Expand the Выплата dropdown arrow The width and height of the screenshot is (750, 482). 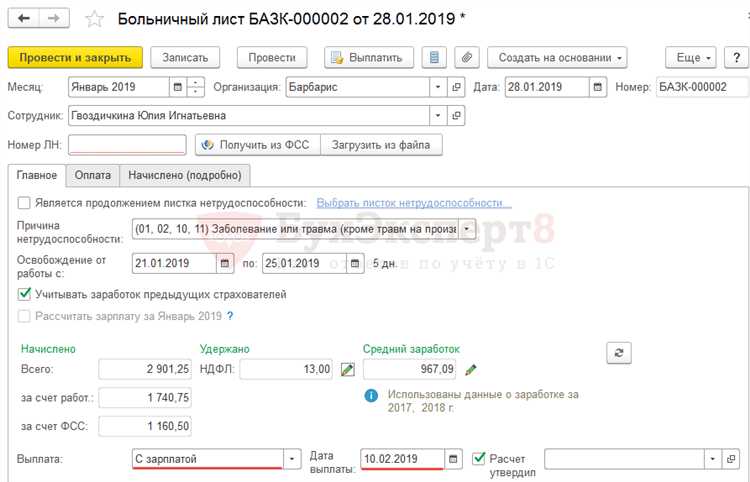tap(292, 460)
